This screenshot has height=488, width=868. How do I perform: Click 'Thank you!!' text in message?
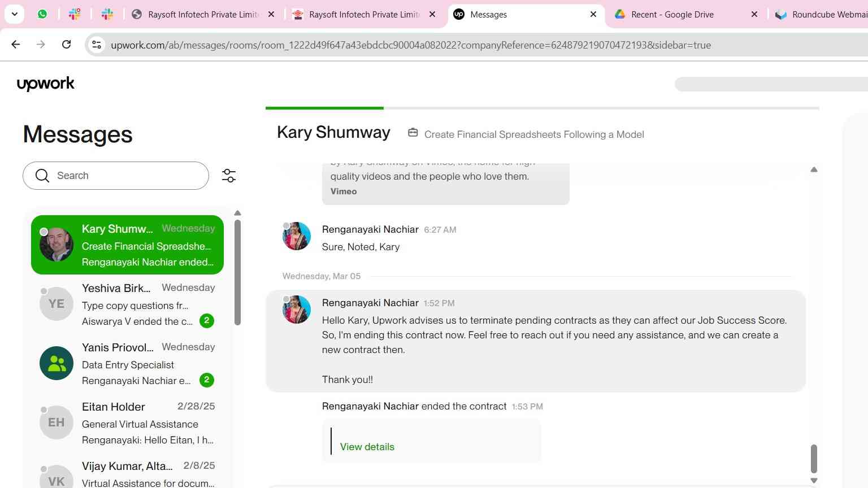click(x=348, y=380)
